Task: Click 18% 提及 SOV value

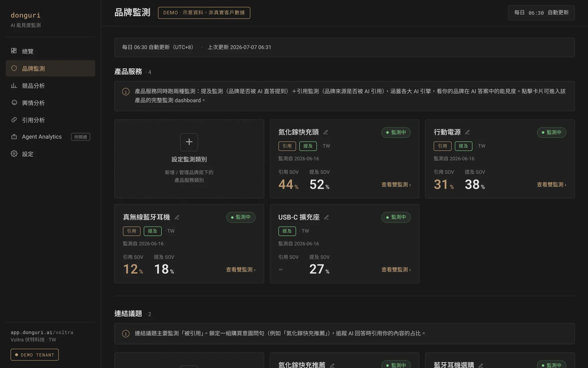Action: (164, 269)
